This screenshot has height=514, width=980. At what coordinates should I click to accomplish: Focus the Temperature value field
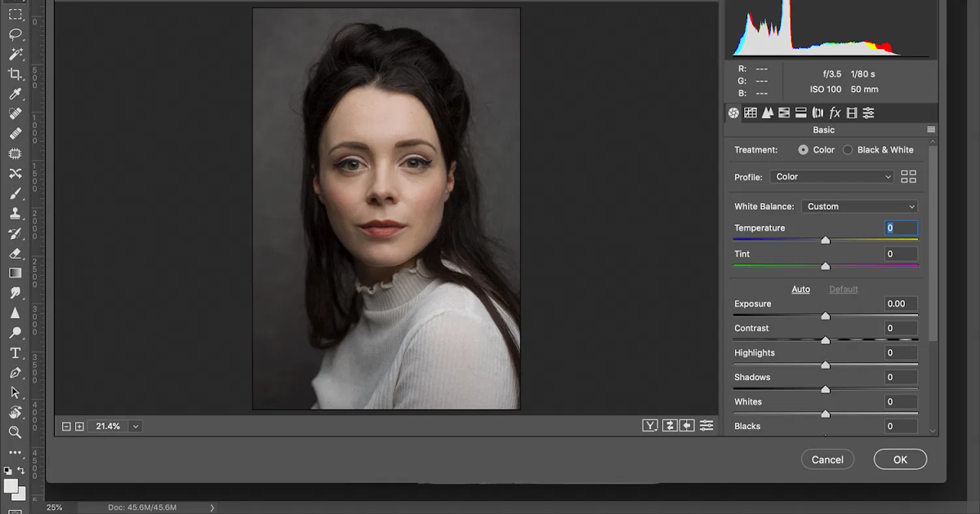(x=902, y=228)
